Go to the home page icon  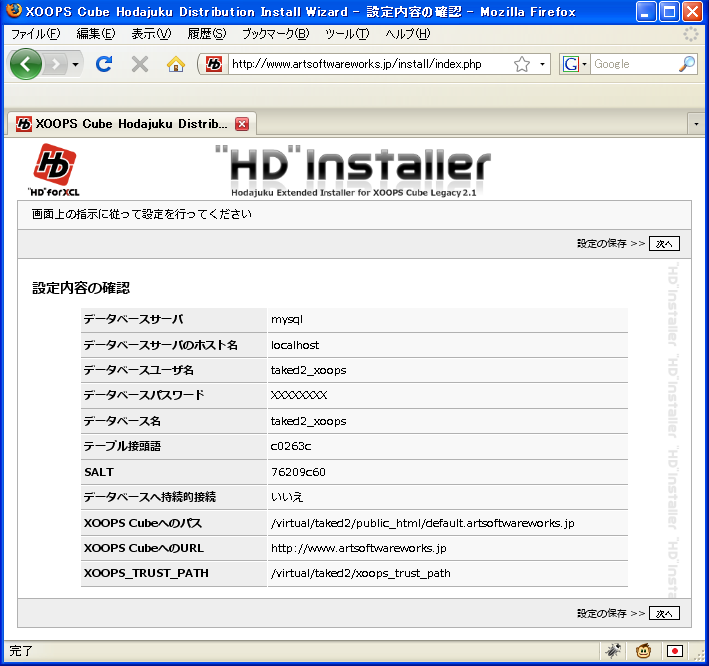(175, 64)
